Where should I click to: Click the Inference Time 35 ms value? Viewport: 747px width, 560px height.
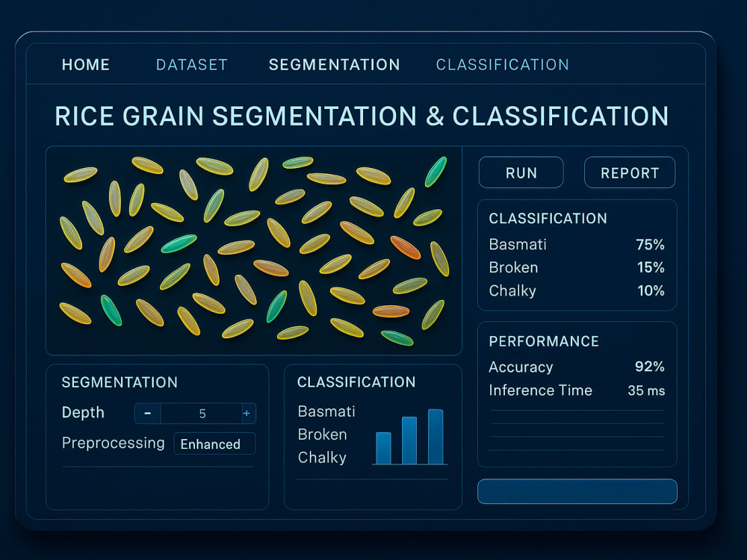646,391
